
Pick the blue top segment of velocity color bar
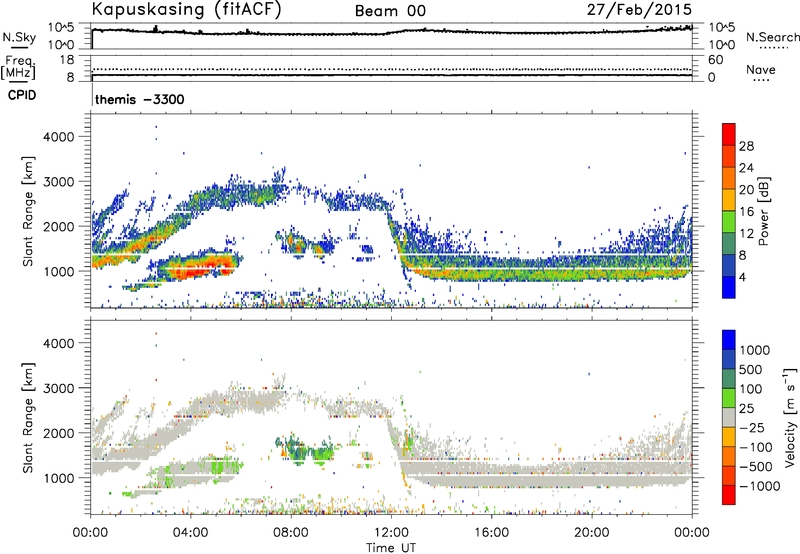[729, 340]
